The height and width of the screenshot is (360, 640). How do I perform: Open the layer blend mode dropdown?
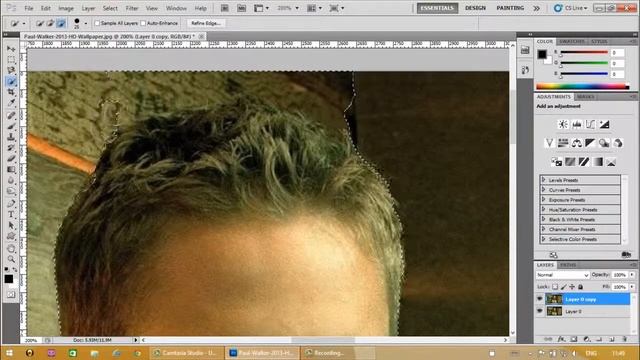(562, 275)
